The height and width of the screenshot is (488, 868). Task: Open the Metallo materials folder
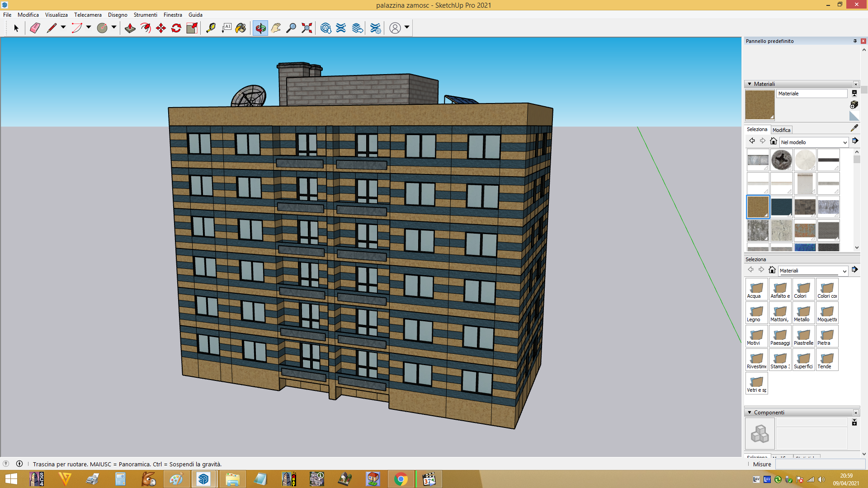pyautogui.click(x=803, y=313)
